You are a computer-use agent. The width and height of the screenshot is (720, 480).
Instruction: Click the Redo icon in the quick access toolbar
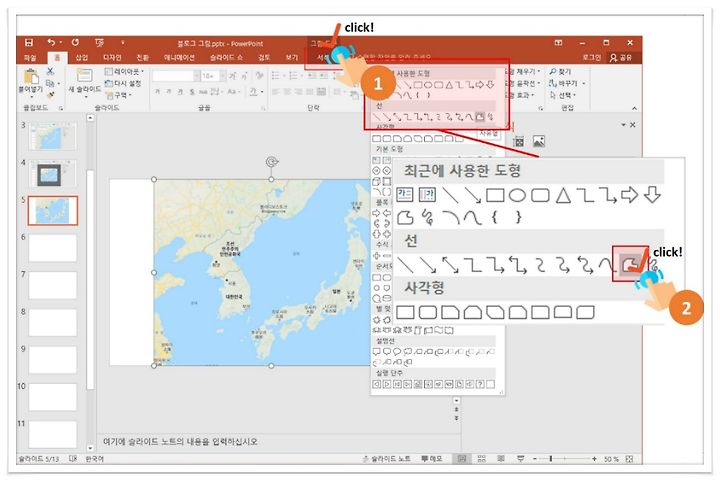coord(75,43)
